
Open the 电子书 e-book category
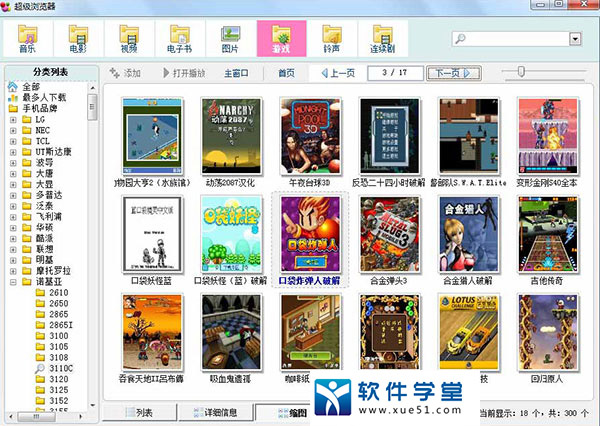click(180, 39)
